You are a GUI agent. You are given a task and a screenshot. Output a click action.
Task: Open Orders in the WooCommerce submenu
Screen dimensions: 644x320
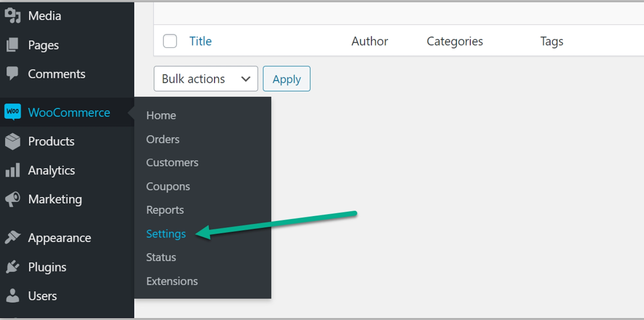coord(163,139)
